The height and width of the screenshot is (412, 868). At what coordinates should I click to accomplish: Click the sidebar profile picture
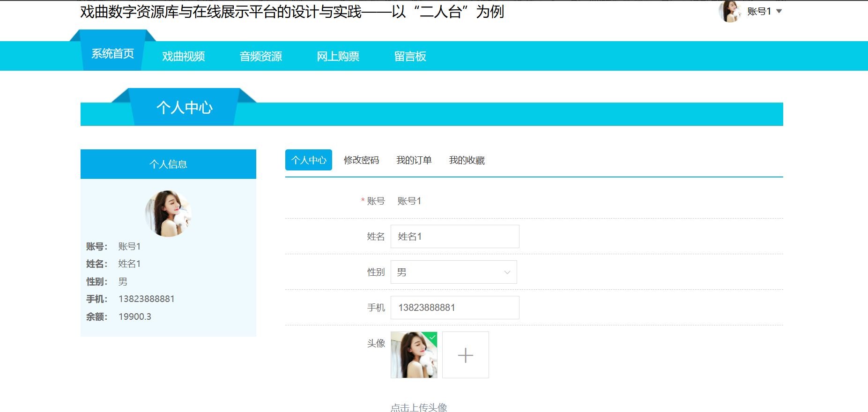coord(168,213)
